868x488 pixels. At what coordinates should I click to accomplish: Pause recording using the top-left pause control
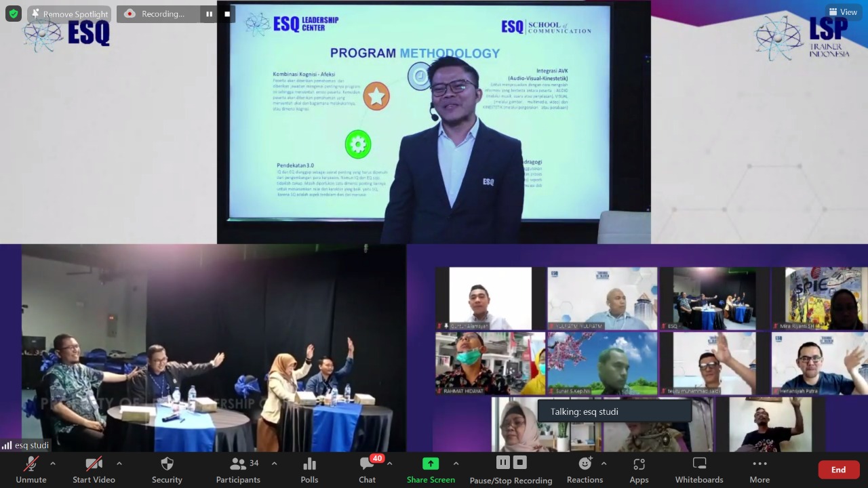(209, 14)
